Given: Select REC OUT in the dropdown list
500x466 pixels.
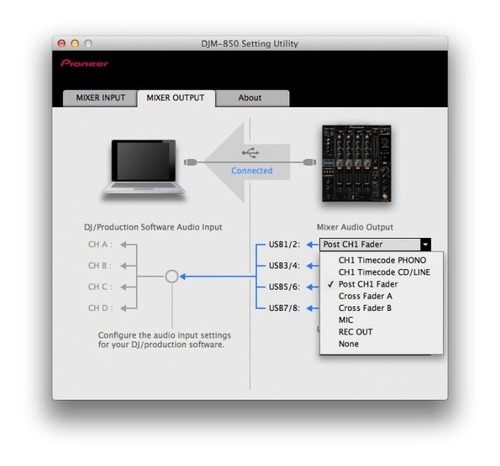Looking at the screenshot, I should click(382, 332).
